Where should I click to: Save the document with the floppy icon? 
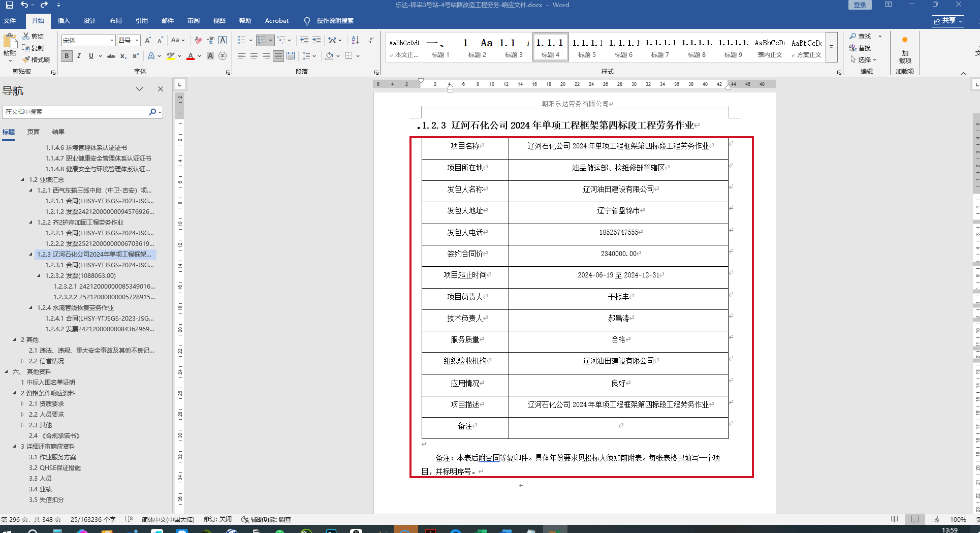pyautogui.click(x=9, y=5)
